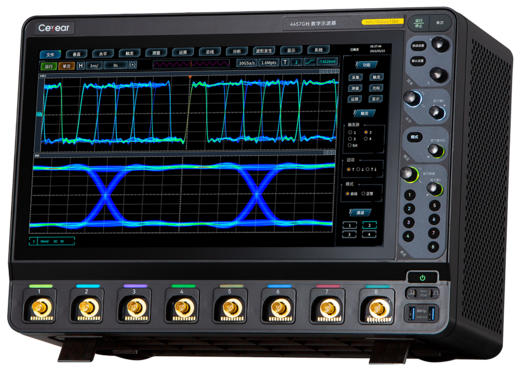
Task: Collapse the 触发 trigger section header
Action: tap(364, 113)
